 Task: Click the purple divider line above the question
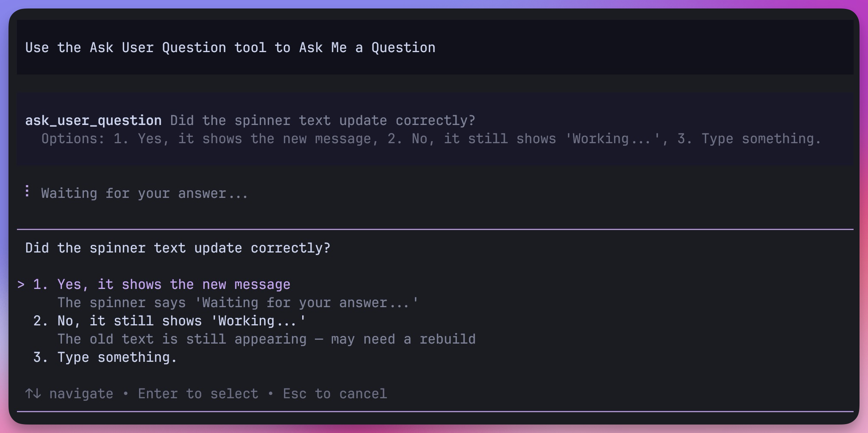[435, 229]
